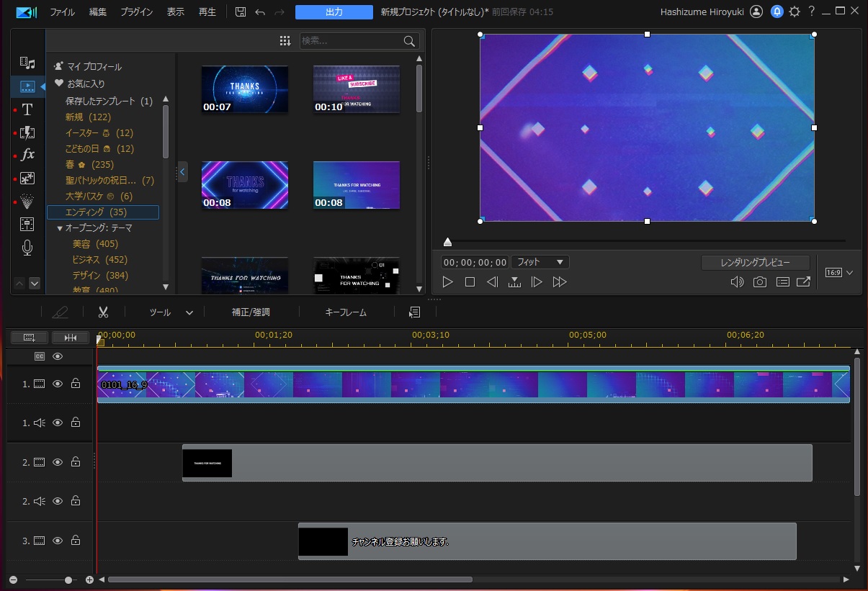Click the notification bell icon
Image resolution: width=868 pixels, height=591 pixels.
pos(777,12)
